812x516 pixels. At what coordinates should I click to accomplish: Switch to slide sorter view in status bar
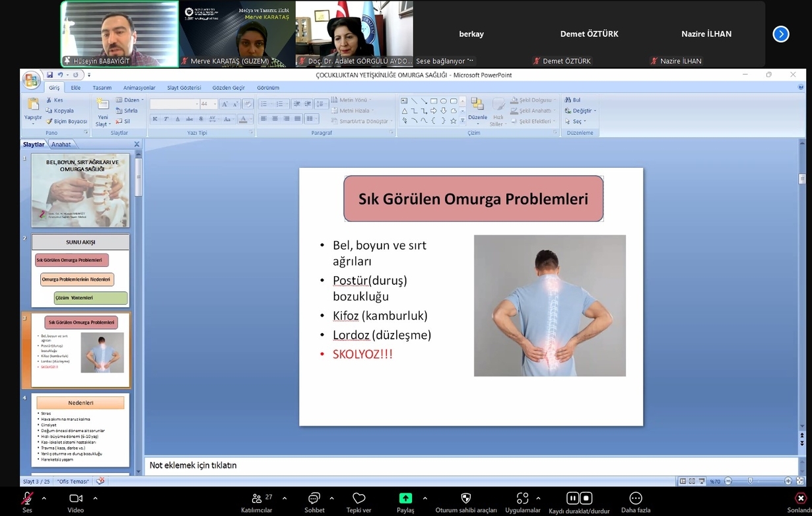tap(691, 481)
